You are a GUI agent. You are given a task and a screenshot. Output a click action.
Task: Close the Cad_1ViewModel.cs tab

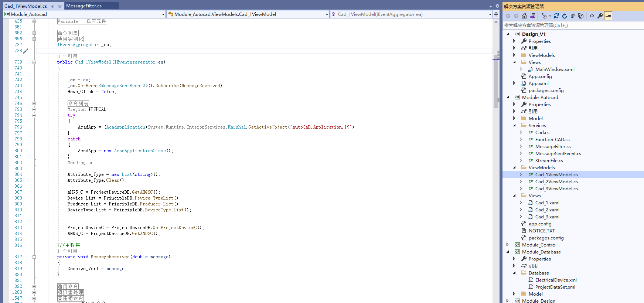(60, 6)
